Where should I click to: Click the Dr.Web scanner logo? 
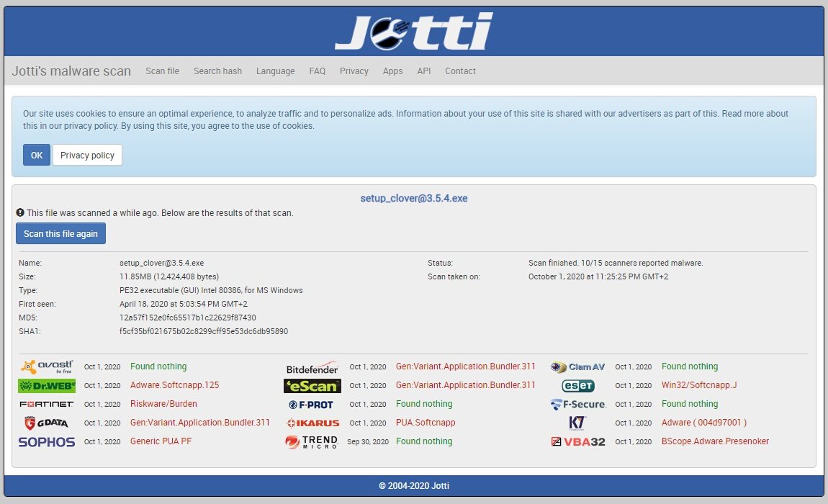pos(47,386)
